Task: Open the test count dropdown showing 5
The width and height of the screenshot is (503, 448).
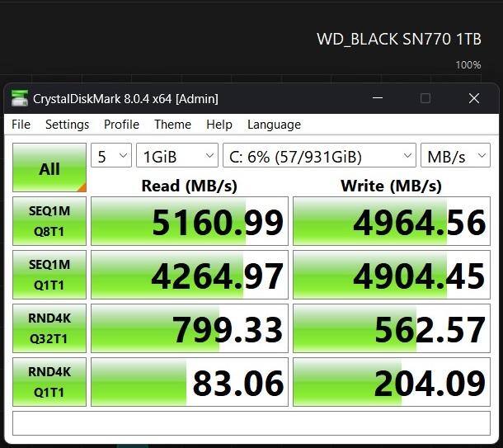Action: click(x=112, y=156)
